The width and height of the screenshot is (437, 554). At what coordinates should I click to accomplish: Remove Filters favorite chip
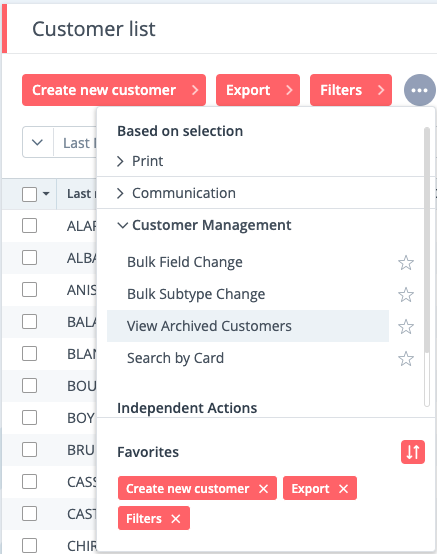click(176, 519)
